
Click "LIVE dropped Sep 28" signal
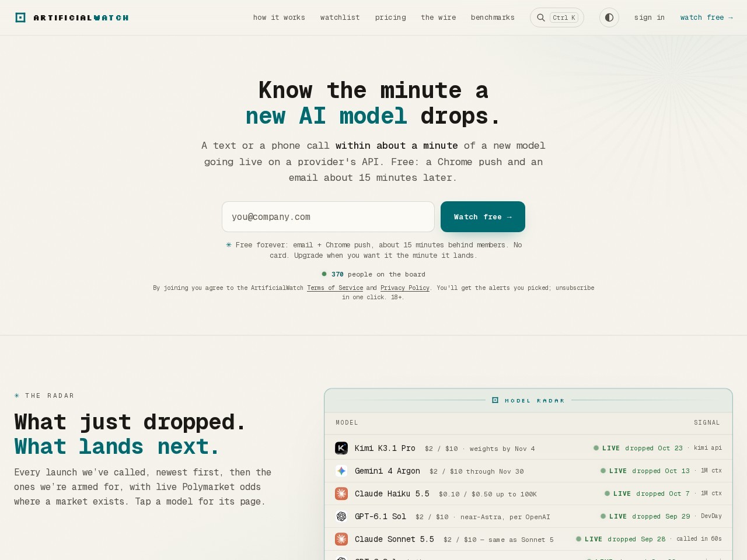[620, 539]
